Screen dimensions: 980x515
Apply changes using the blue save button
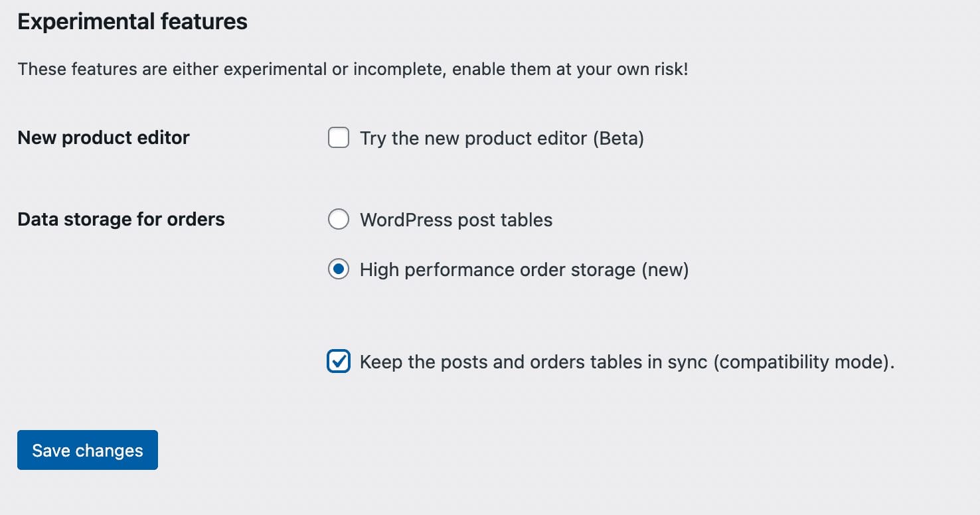87,450
